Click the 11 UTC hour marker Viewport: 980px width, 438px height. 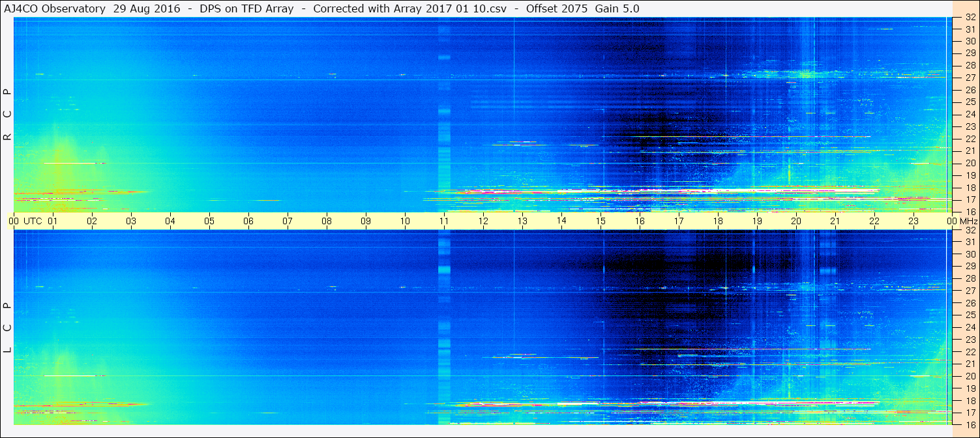click(x=444, y=221)
